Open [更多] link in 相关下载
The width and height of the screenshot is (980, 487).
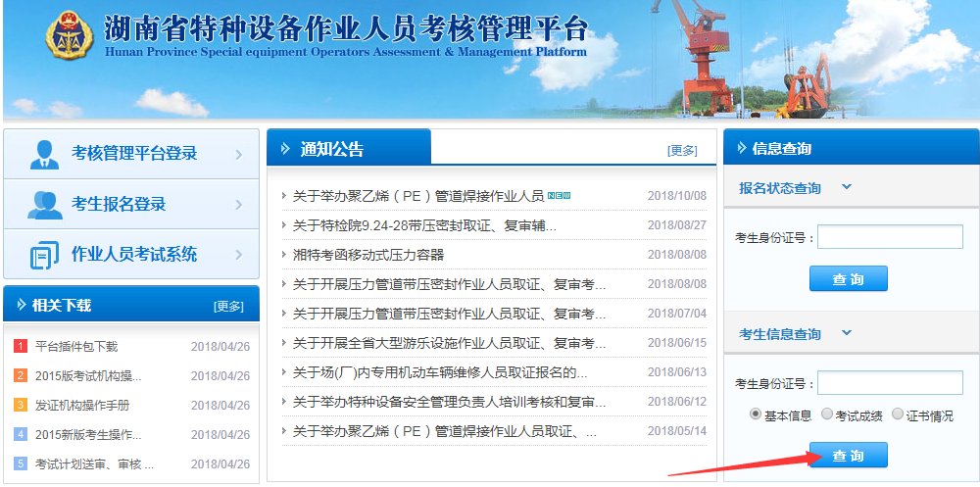[228, 307]
